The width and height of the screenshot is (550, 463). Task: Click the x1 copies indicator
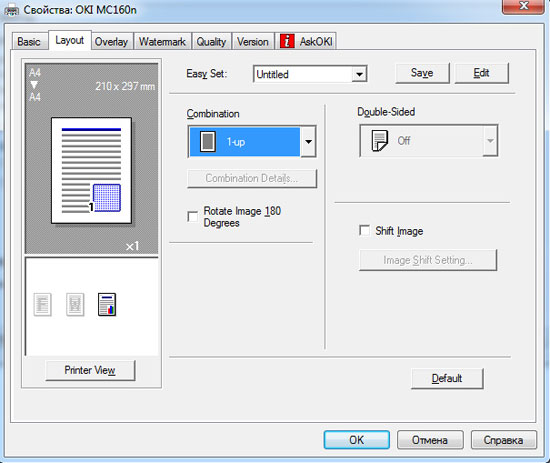tap(133, 246)
